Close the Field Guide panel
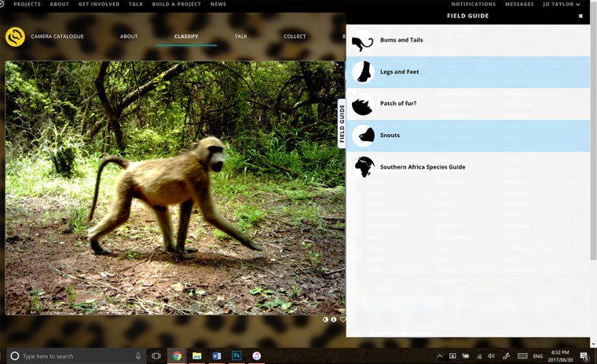This screenshot has width=597, height=364. (581, 16)
